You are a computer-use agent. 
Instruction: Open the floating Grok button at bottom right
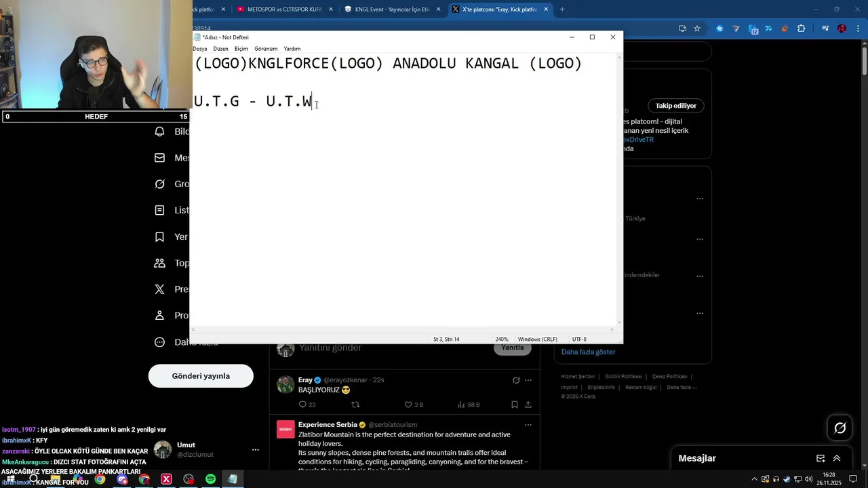pos(840,428)
